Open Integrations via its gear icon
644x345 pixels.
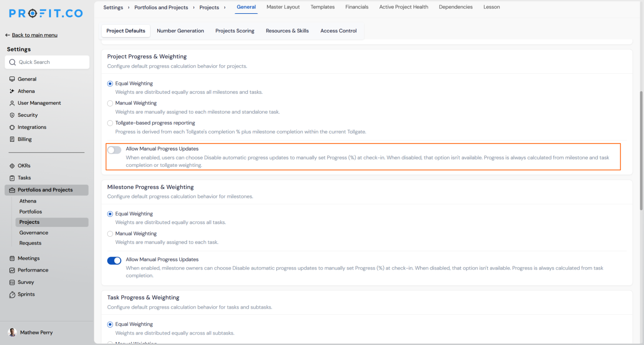click(x=12, y=127)
